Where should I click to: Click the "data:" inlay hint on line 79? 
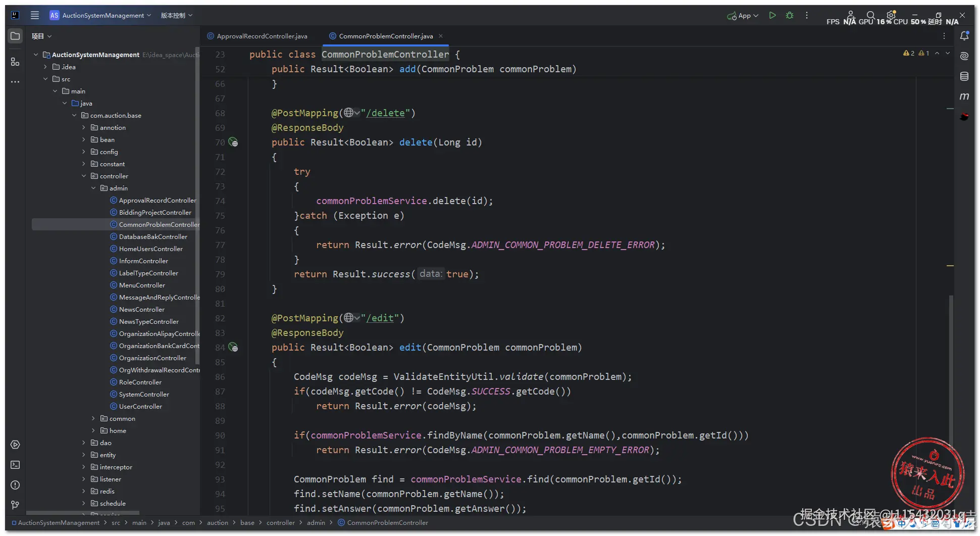431,274
